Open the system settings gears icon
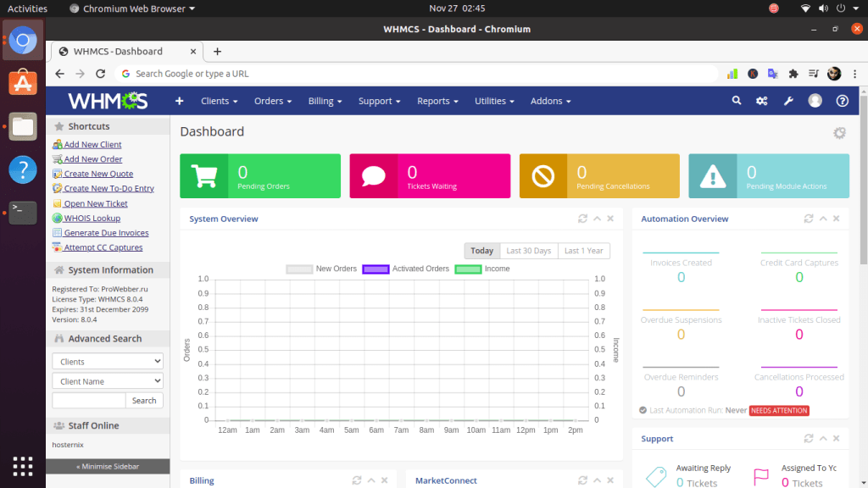Viewport: 868px width, 488px height. pyautogui.click(x=762, y=101)
